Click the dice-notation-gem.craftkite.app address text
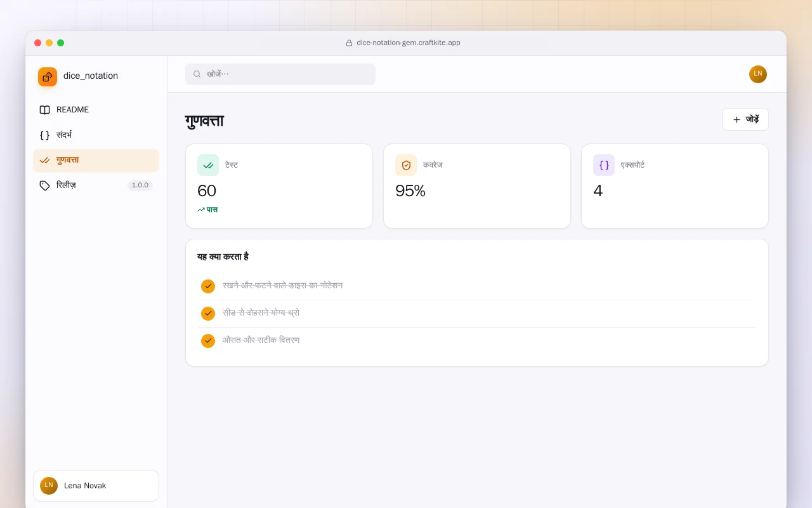 [x=409, y=43]
